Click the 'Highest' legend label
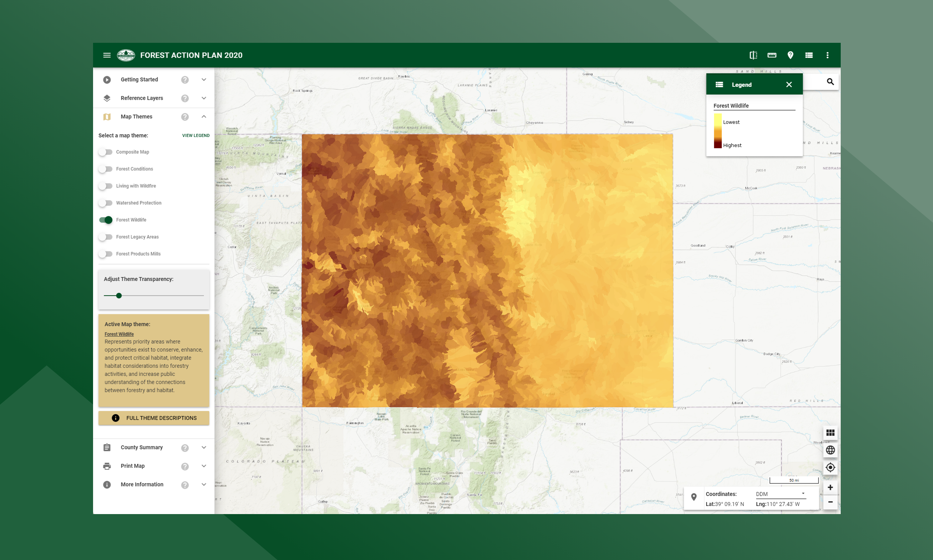 [732, 145]
